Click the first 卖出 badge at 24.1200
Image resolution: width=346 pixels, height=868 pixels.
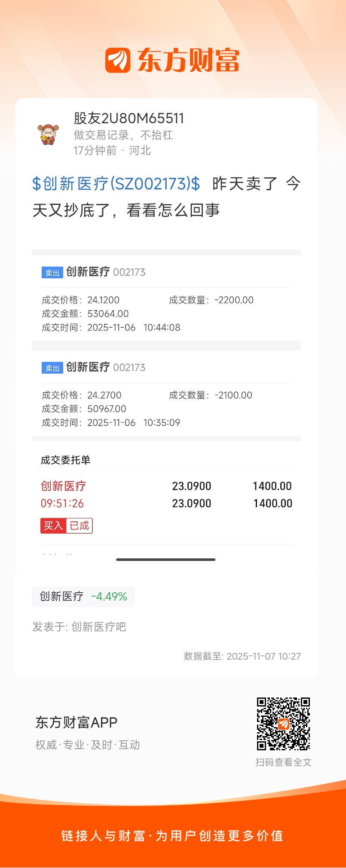[52, 273]
